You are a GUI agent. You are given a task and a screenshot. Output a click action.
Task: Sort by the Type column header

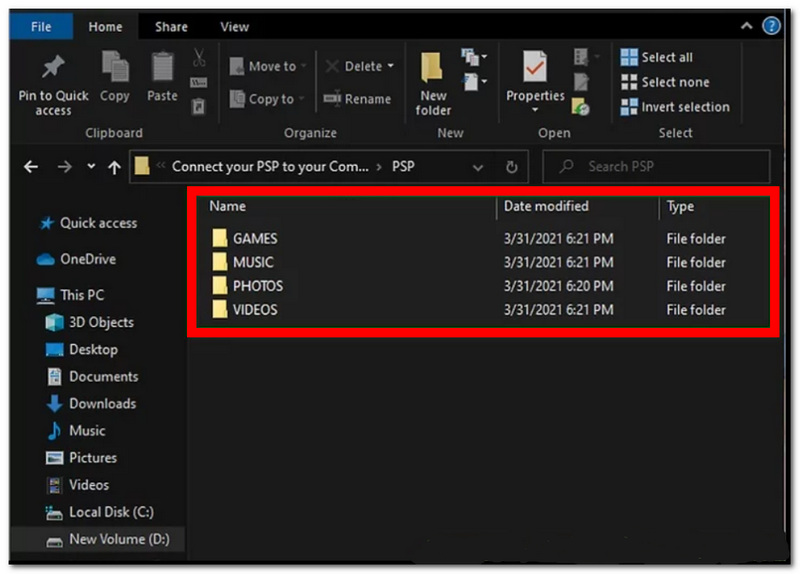(x=680, y=206)
